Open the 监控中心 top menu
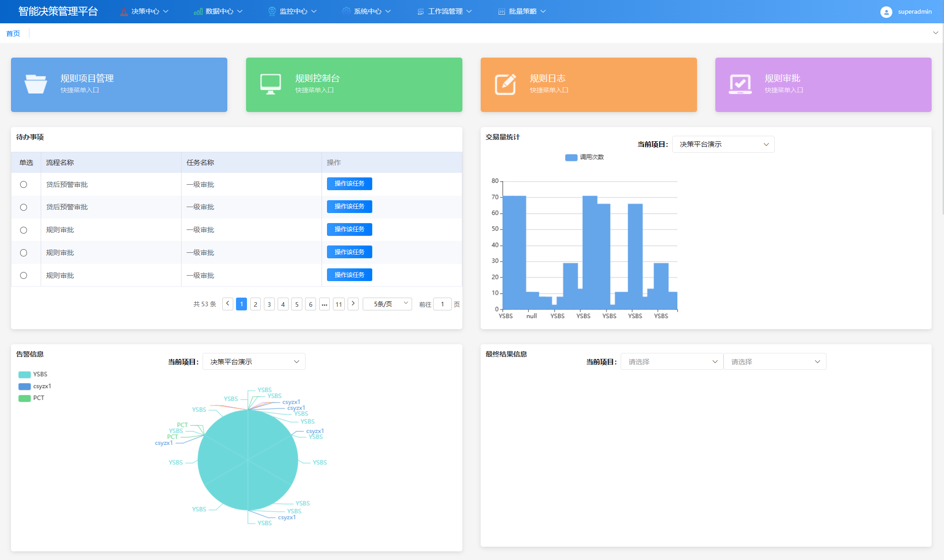The image size is (944, 560). tap(293, 11)
